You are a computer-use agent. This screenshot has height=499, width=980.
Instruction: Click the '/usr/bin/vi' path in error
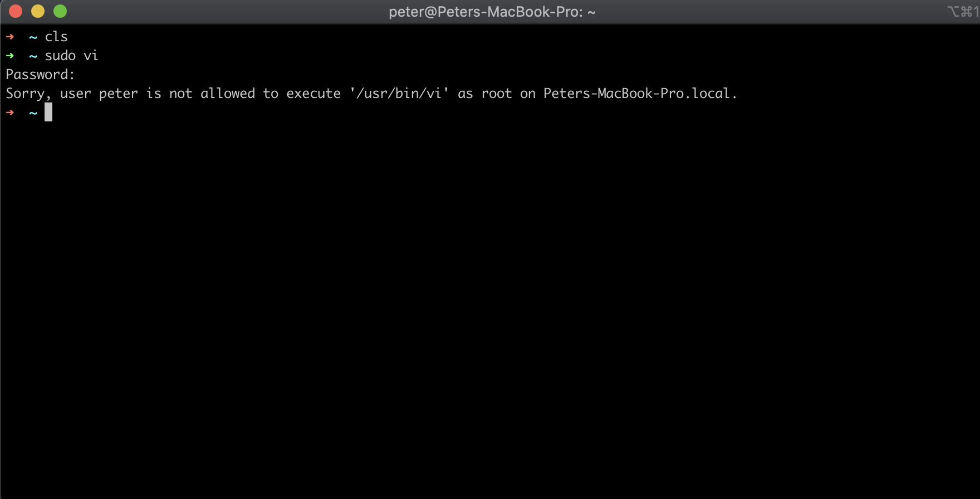pyautogui.click(x=399, y=94)
